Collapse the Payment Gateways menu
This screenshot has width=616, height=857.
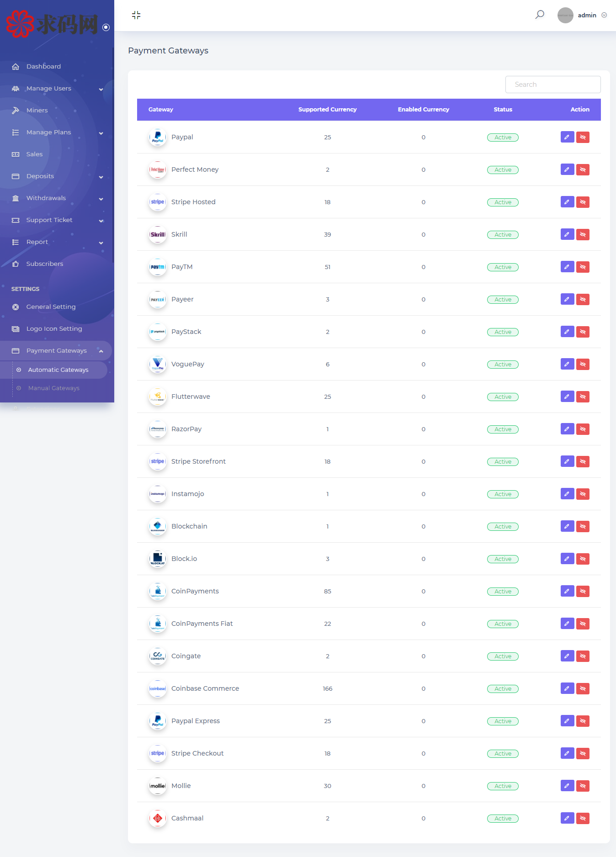[x=101, y=351]
